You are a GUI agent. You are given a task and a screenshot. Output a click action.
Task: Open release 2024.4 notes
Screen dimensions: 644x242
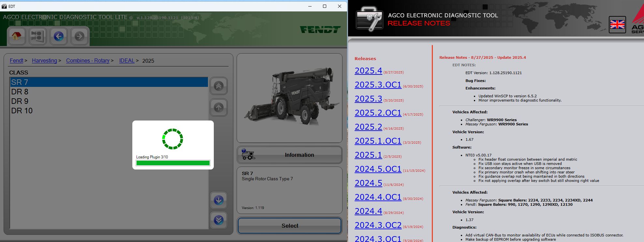(x=368, y=211)
